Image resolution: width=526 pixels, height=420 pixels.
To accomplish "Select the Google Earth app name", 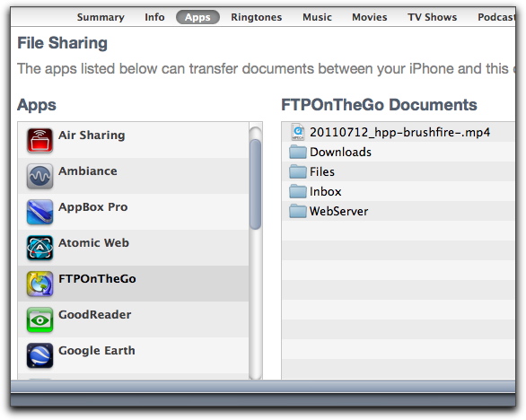I will click(x=97, y=351).
